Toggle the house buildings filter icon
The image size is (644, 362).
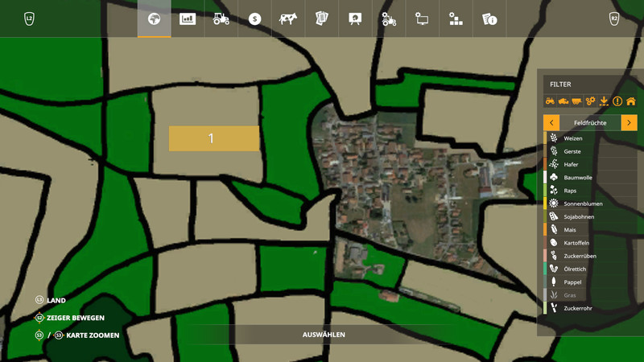[631, 101]
